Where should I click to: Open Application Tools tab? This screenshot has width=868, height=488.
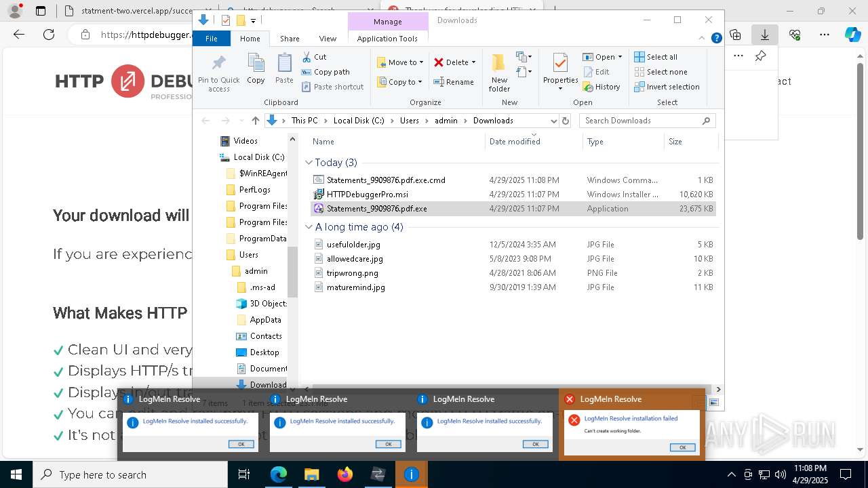point(387,39)
